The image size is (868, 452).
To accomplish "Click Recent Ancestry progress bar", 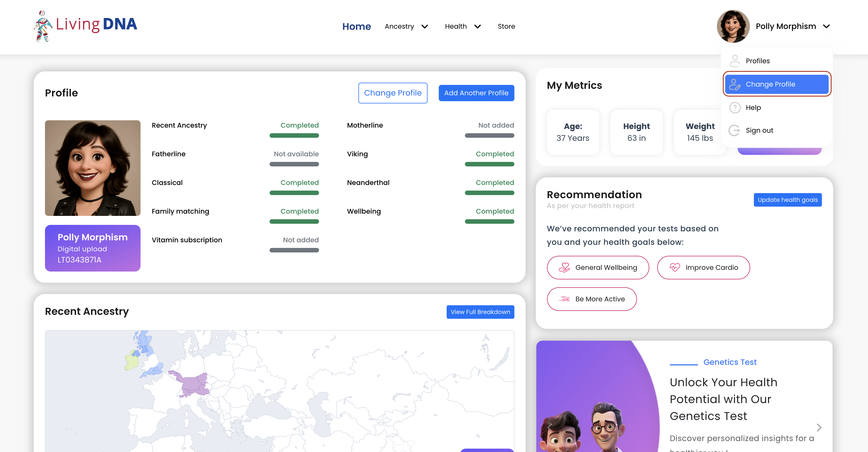I will 294,135.
